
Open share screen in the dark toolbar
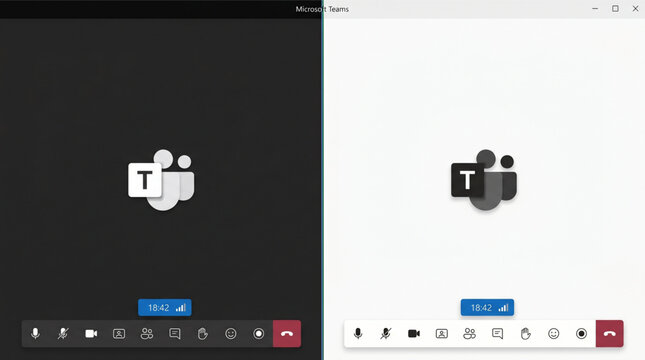tap(119, 334)
